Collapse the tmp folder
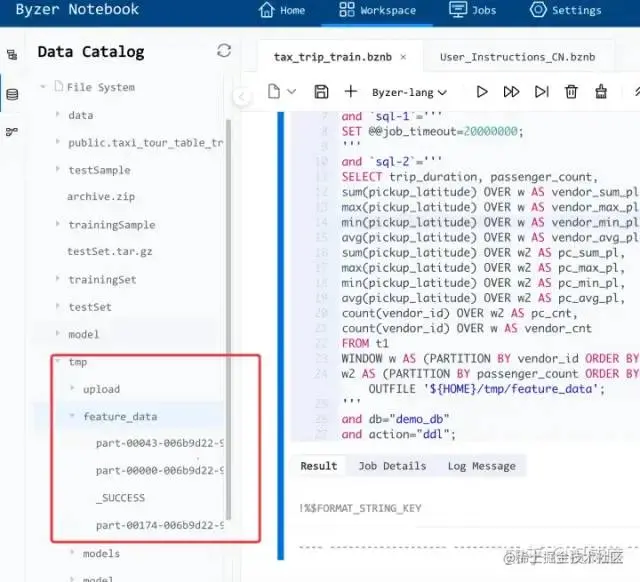Image resolution: width=640 pixels, height=582 pixels. click(58, 361)
